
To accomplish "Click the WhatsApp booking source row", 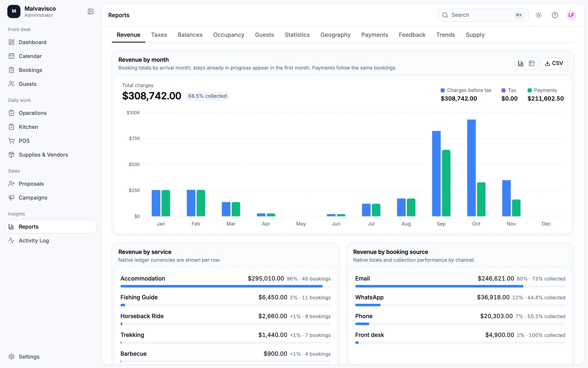I will click(x=460, y=300).
